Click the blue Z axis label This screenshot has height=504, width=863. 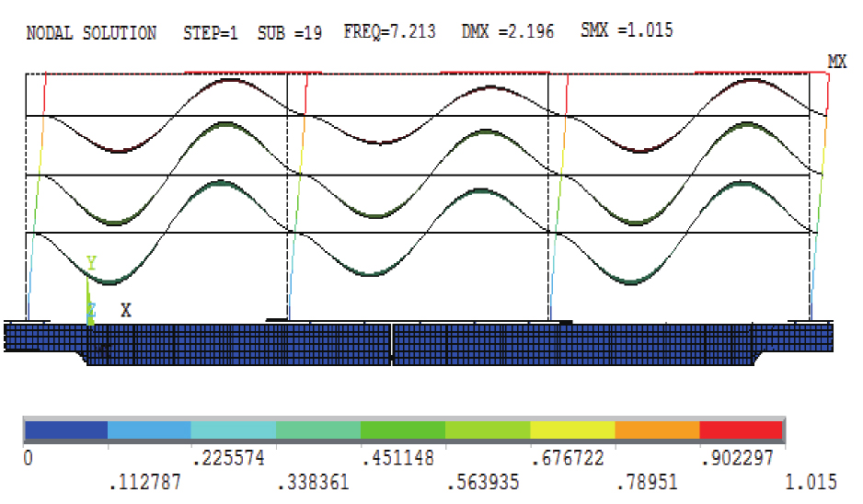[x=91, y=311]
